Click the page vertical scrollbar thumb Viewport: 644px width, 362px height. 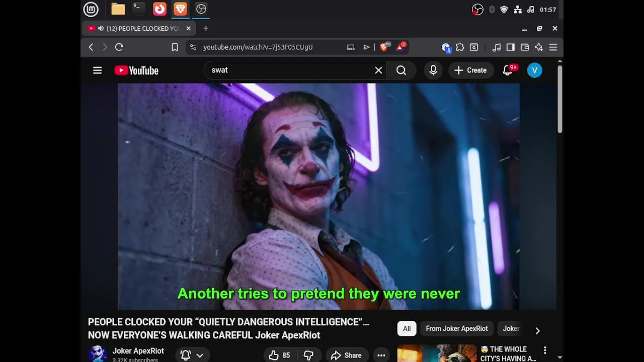(x=559, y=99)
